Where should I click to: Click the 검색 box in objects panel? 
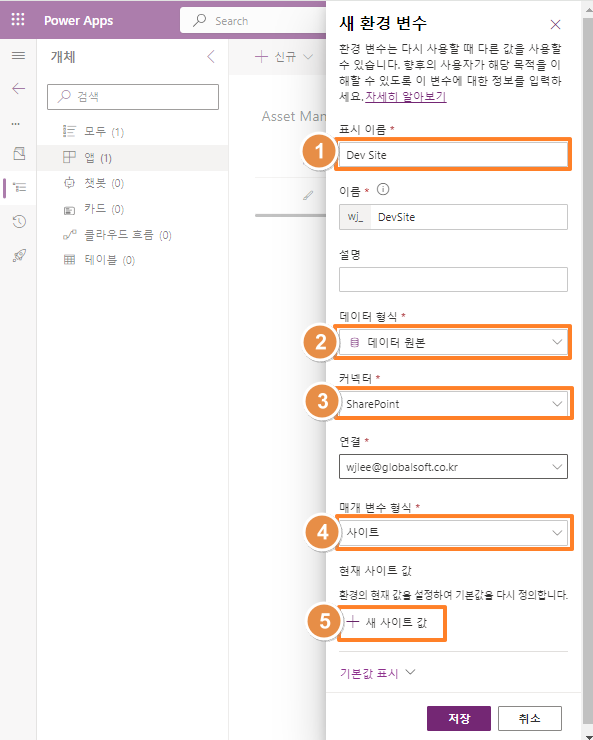[x=133, y=97]
